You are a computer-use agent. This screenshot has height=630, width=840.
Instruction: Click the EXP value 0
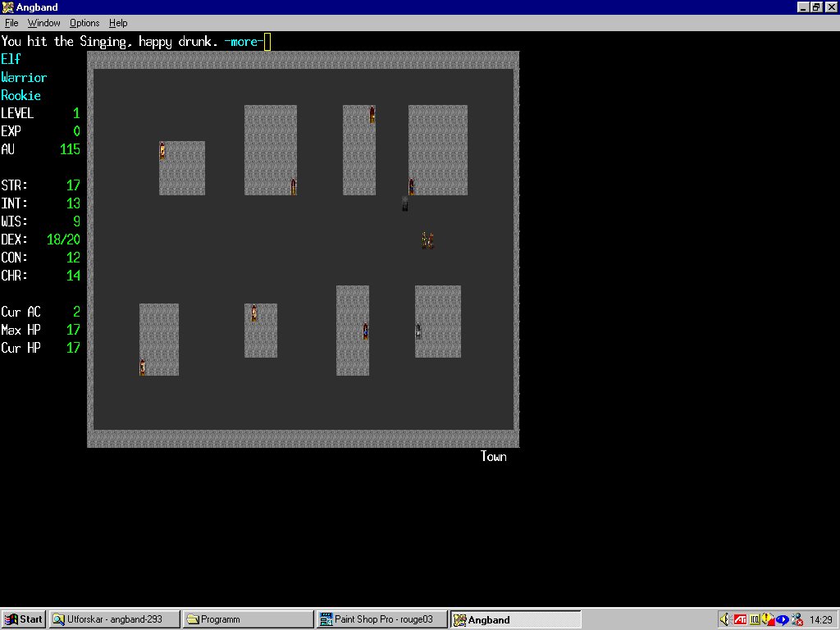click(x=76, y=131)
